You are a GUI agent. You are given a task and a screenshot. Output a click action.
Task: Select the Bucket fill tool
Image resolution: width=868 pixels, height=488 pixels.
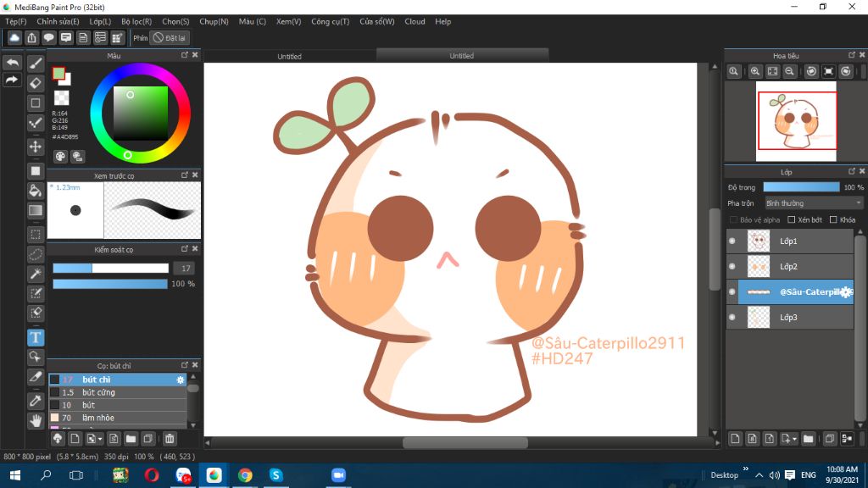coord(36,191)
